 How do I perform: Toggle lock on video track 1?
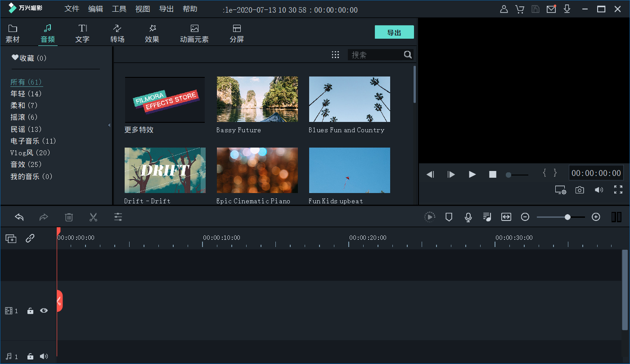pos(30,310)
